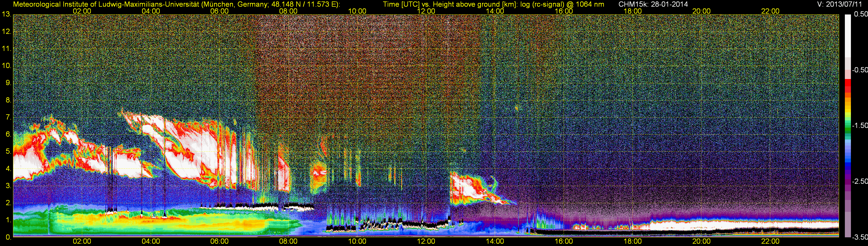Click the 5 km height axis label
Viewport: 868px width, 246px height.
(x=8, y=152)
